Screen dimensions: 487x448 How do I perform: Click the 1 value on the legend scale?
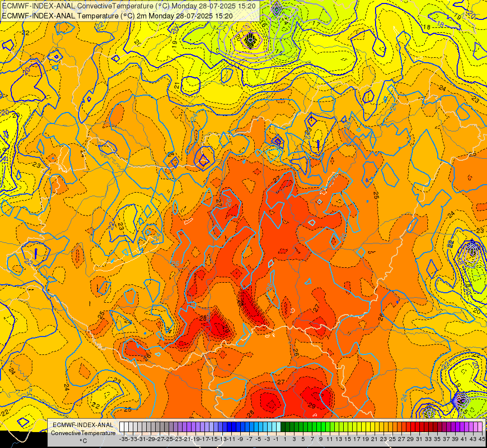coord(285,440)
